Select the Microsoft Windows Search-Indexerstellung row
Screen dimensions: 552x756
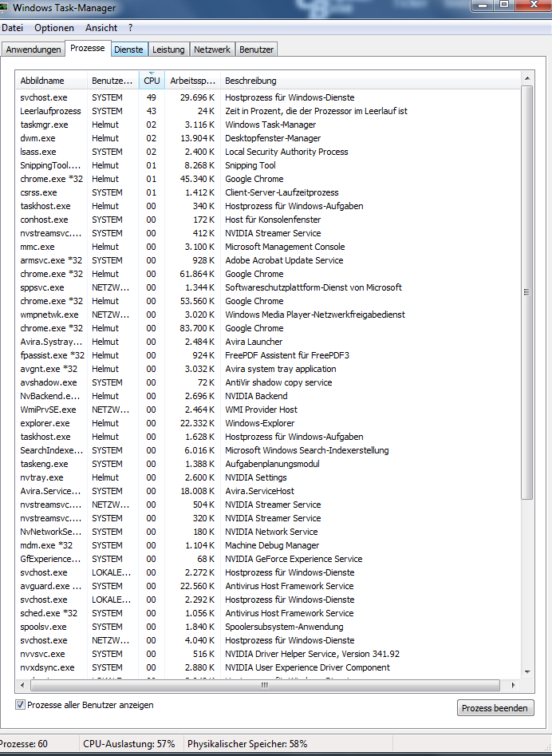(268, 450)
